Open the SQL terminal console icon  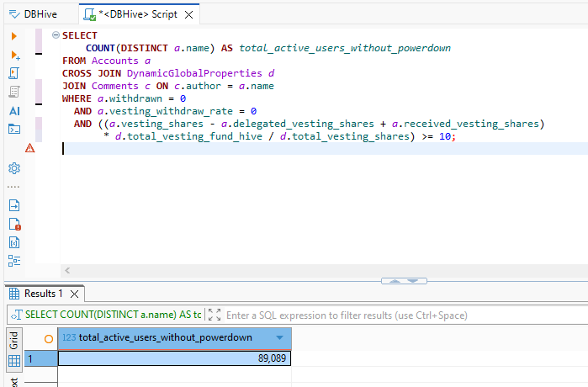coord(14,129)
